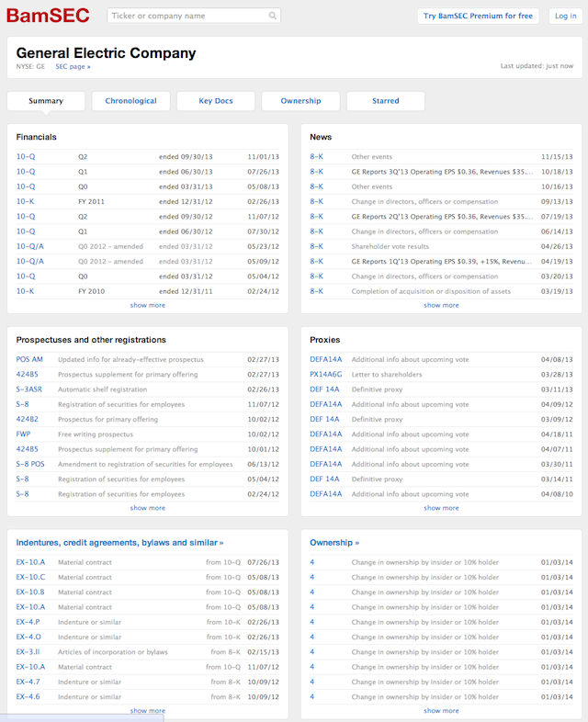Expand Financials with show more

tap(147, 305)
